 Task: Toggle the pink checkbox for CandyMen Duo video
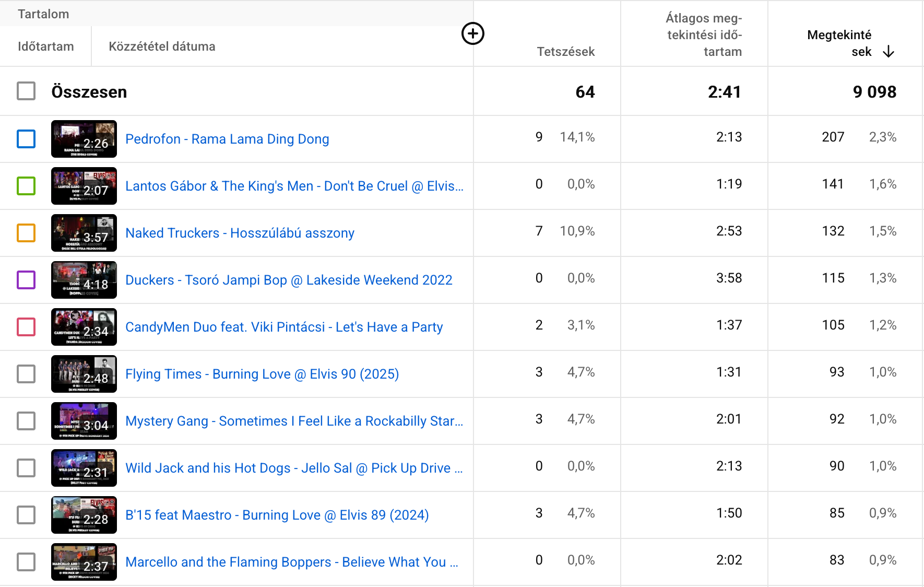pyautogui.click(x=26, y=327)
